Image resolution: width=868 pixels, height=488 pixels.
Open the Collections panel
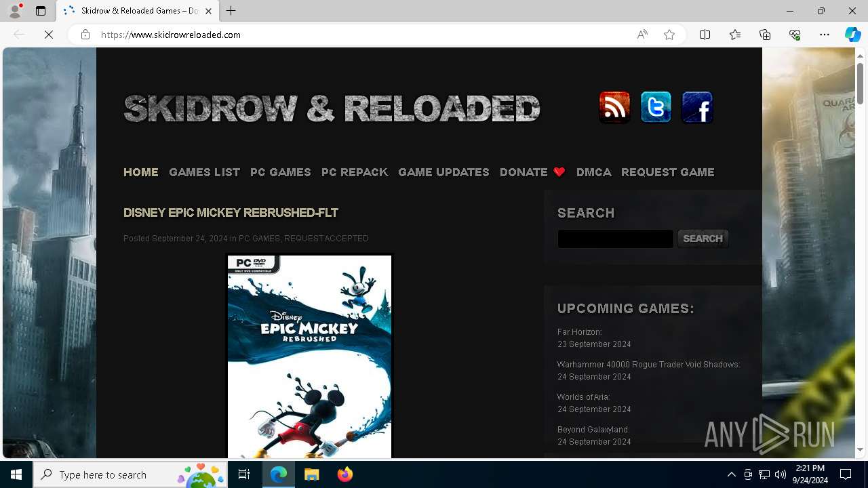click(x=765, y=35)
